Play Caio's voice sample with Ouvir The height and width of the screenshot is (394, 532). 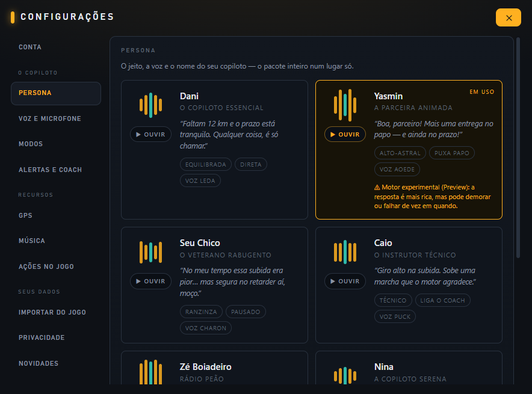[x=345, y=281]
